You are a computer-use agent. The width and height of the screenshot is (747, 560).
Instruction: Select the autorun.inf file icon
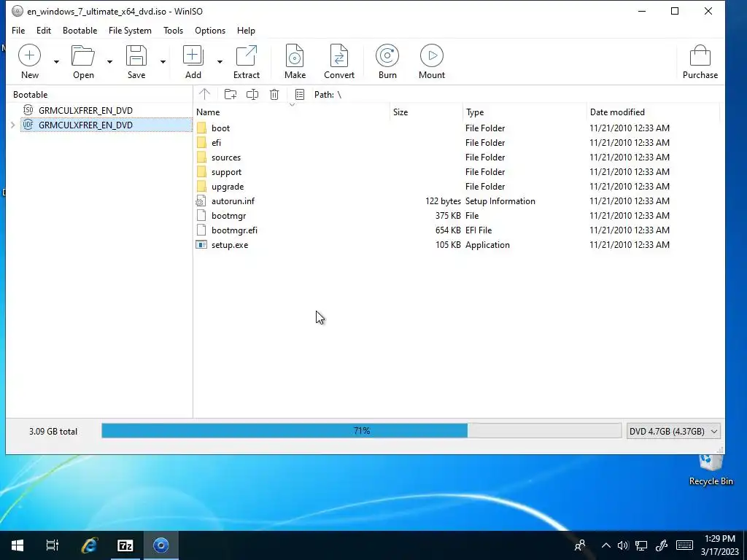pyautogui.click(x=201, y=201)
